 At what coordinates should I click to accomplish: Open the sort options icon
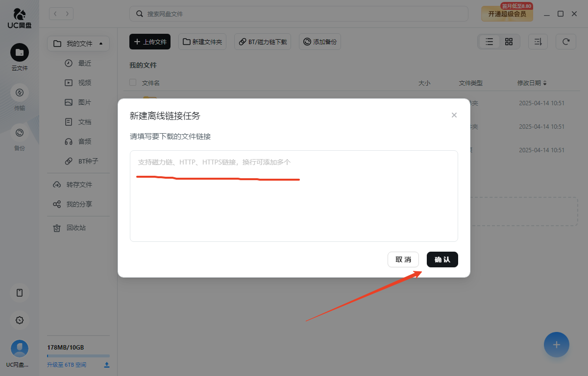pyautogui.click(x=538, y=42)
